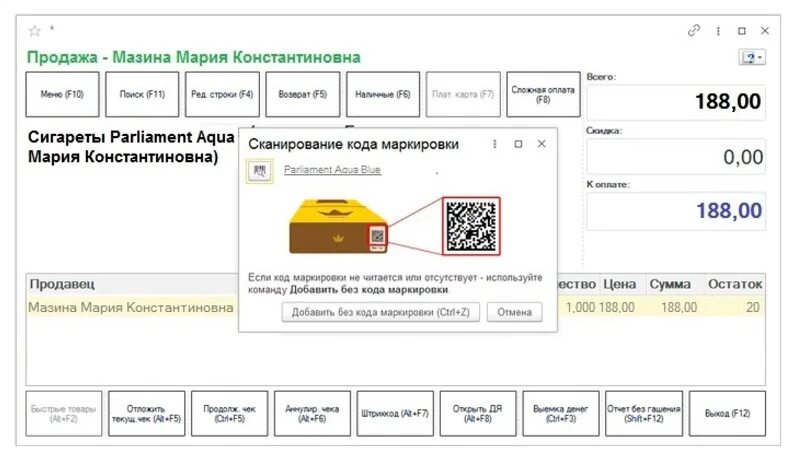Choose Плат. карта (F7) payment
The height and width of the screenshot is (464, 800).
[x=463, y=94]
